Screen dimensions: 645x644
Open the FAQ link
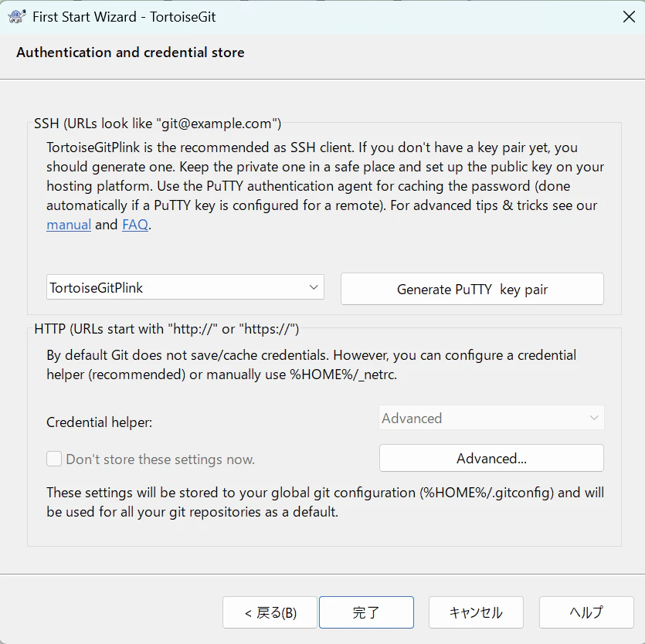click(135, 225)
